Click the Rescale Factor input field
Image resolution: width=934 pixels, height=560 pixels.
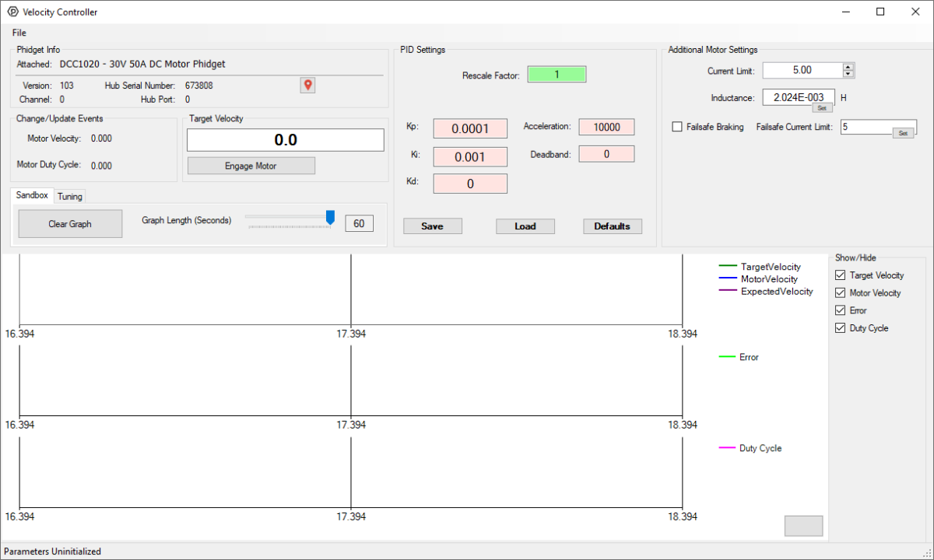pyautogui.click(x=557, y=73)
